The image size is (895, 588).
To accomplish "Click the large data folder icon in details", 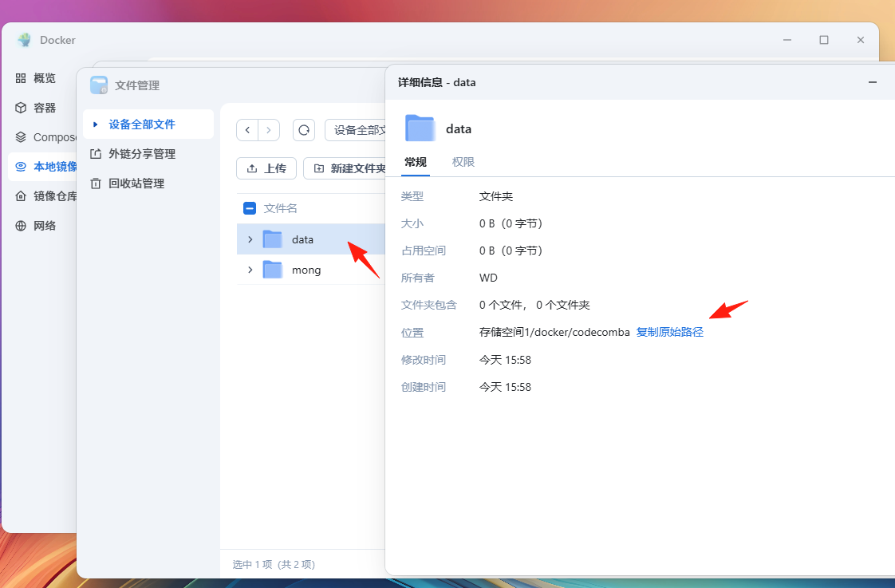I will point(420,128).
